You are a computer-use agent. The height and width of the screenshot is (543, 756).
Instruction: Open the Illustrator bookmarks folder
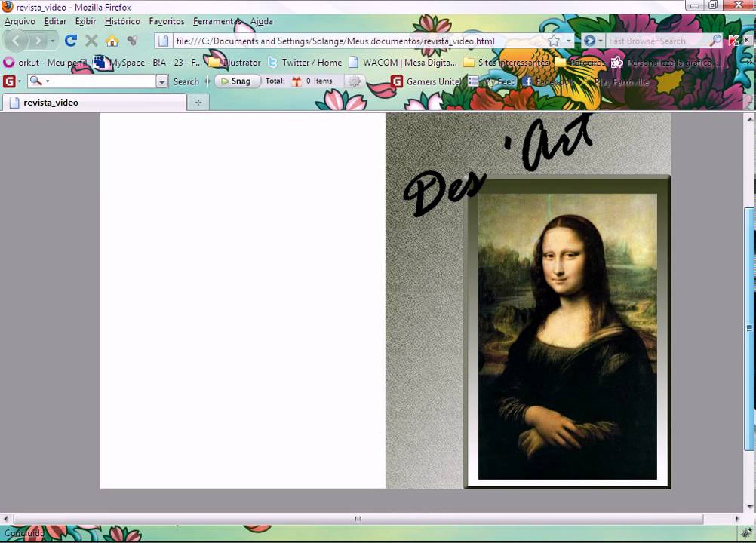click(235, 62)
